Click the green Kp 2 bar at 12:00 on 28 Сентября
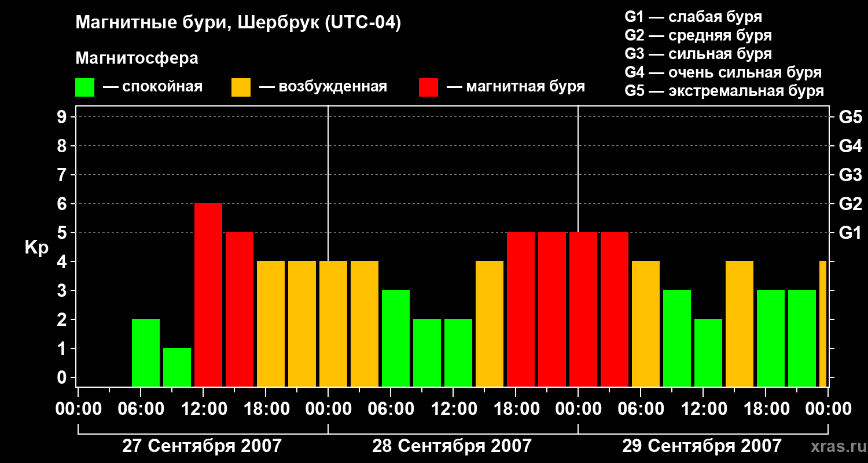 pos(458,352)
